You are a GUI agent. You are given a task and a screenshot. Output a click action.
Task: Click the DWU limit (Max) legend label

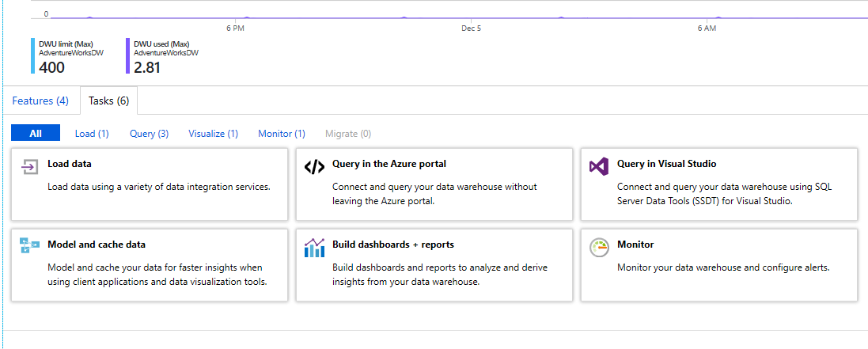[66, 44]
